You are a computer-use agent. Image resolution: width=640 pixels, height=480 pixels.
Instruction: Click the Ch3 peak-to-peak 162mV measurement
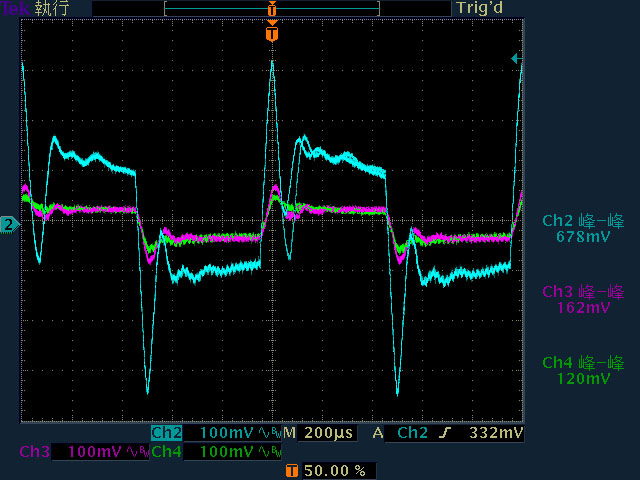(x=583, y=300)
